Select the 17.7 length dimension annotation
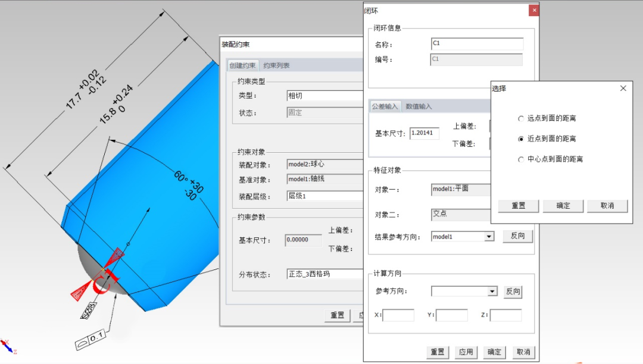The height and width of the screenshot is (364, 643). (82, 89)
